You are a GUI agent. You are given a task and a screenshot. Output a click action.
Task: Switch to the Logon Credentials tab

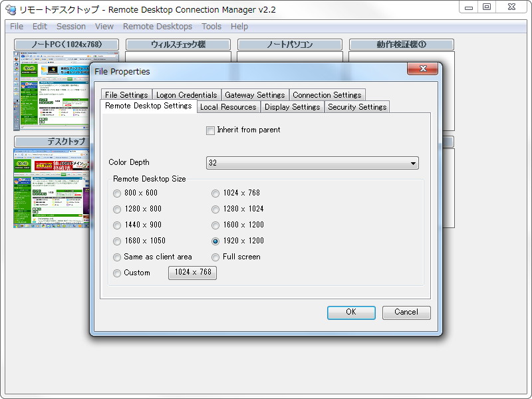click(x=186, y=94)
